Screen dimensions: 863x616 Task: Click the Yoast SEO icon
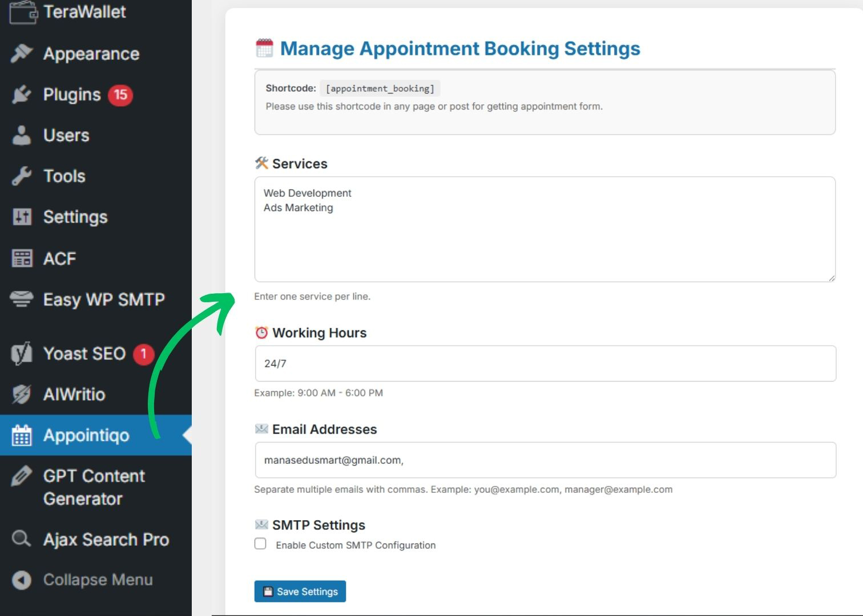tap(22, 354)
